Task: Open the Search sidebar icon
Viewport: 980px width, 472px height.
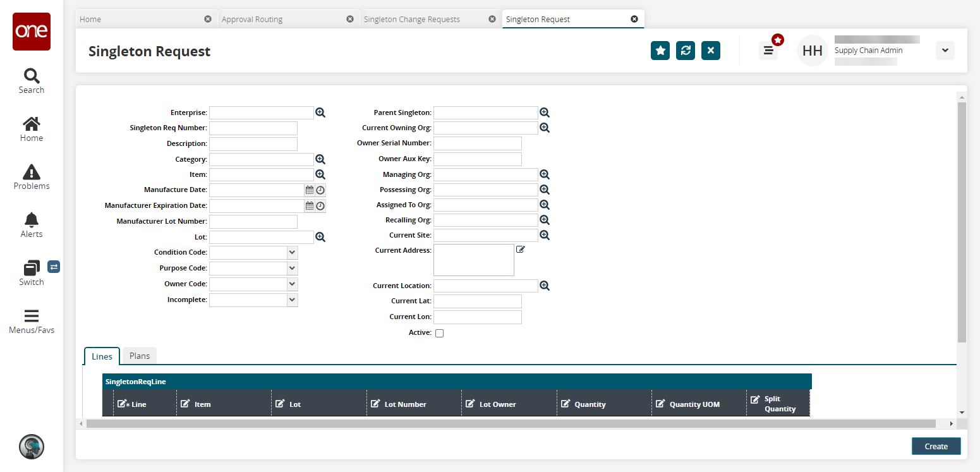Action: pos(31,81)
